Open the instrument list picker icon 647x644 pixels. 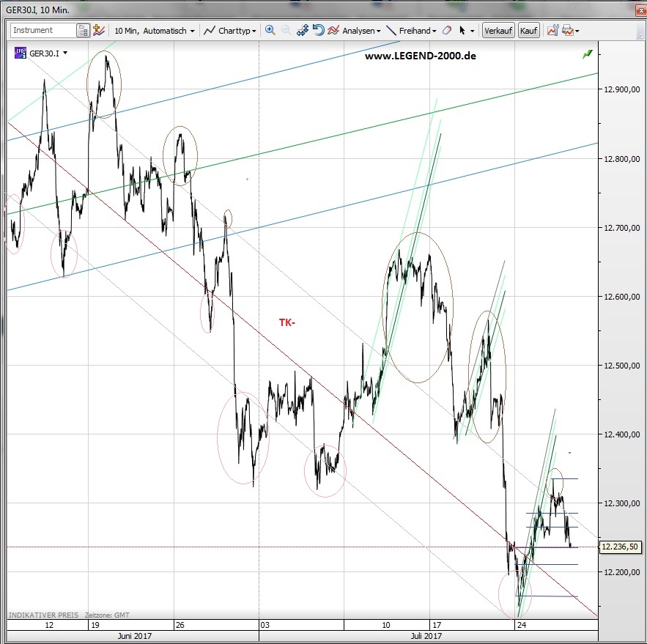point(84,31)
